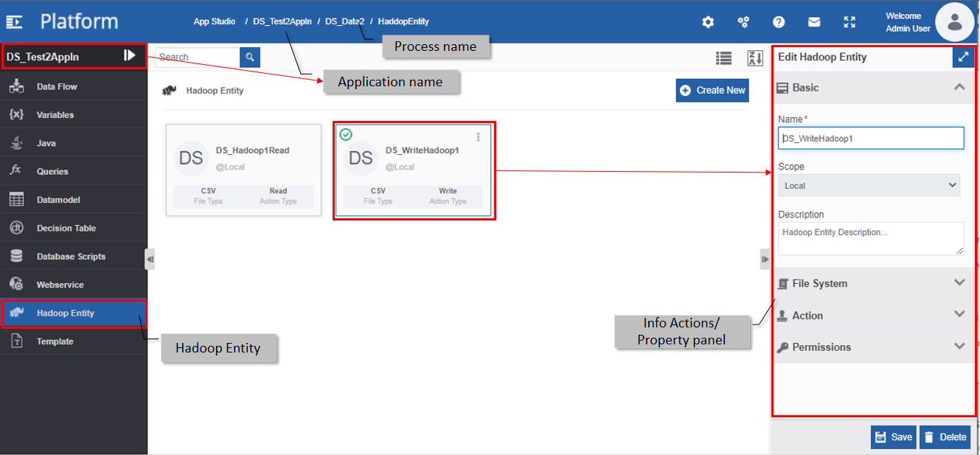Toggle fullscreen icon in top bar

(x=849, y=22)
